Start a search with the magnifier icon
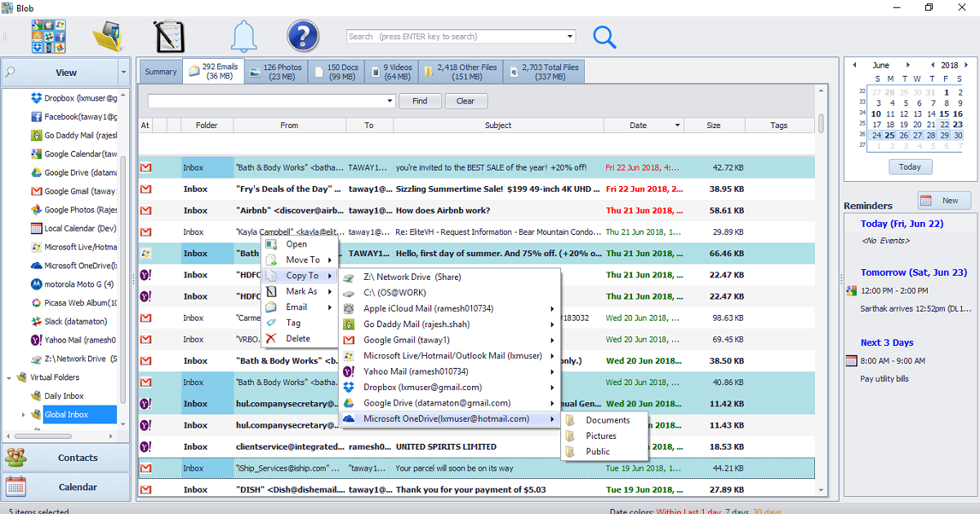The width and height of the screenshot is (980, 514). [604, 37]
